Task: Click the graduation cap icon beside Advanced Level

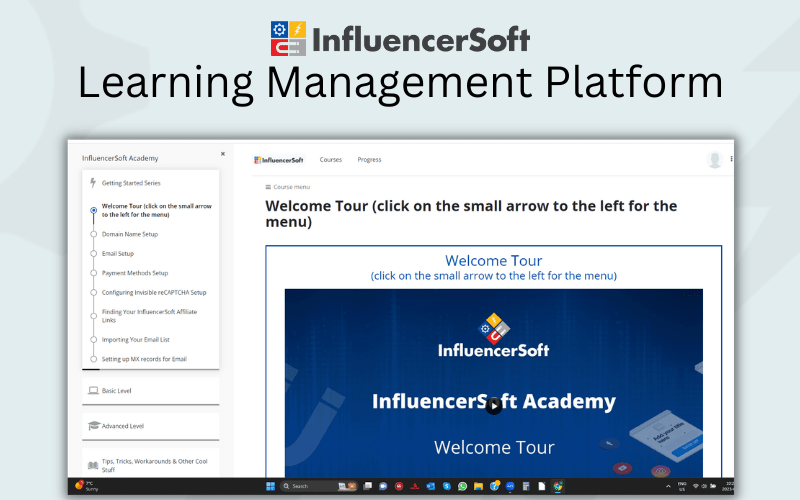Action: click(x=93, y=426)
